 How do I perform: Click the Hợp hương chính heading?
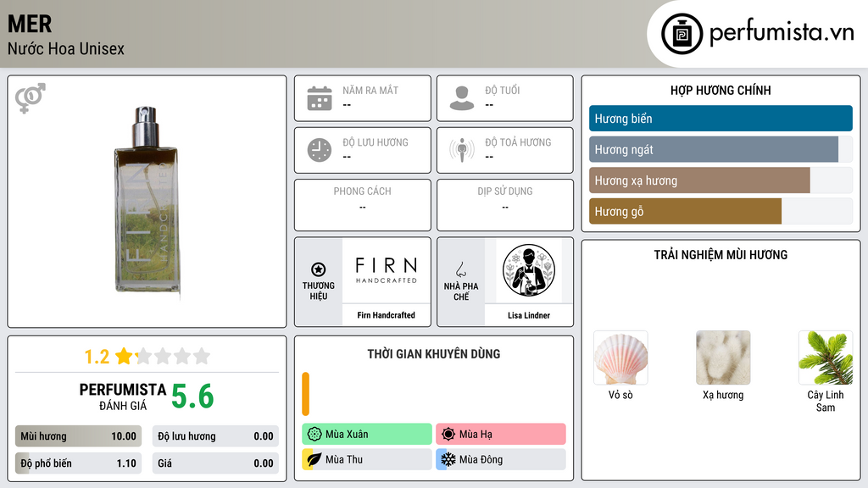pos(721,90)
